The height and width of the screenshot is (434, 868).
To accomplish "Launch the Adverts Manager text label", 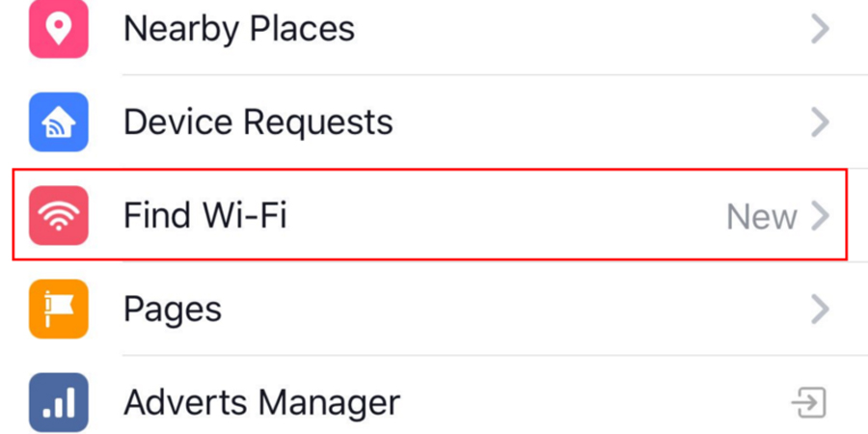I will [x=260, y=401].
